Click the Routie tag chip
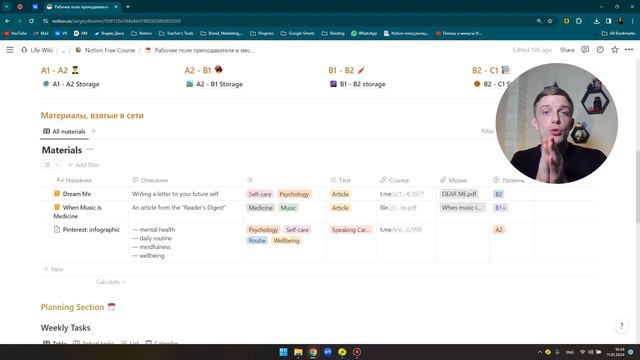This screenshot has height=360, width=640. pos(257,240)
